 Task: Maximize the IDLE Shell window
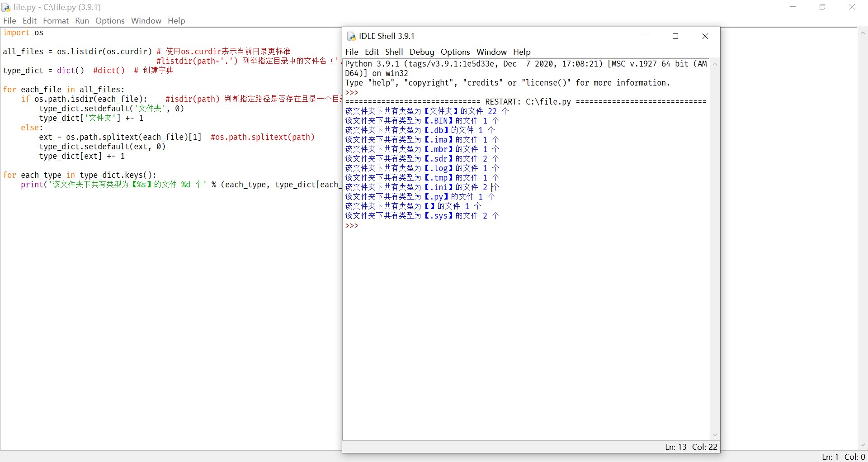675,36
